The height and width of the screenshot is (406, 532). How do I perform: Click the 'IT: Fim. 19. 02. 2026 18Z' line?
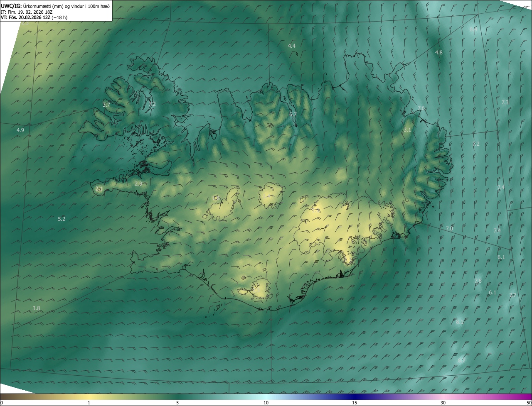click(x=26, y=12)
